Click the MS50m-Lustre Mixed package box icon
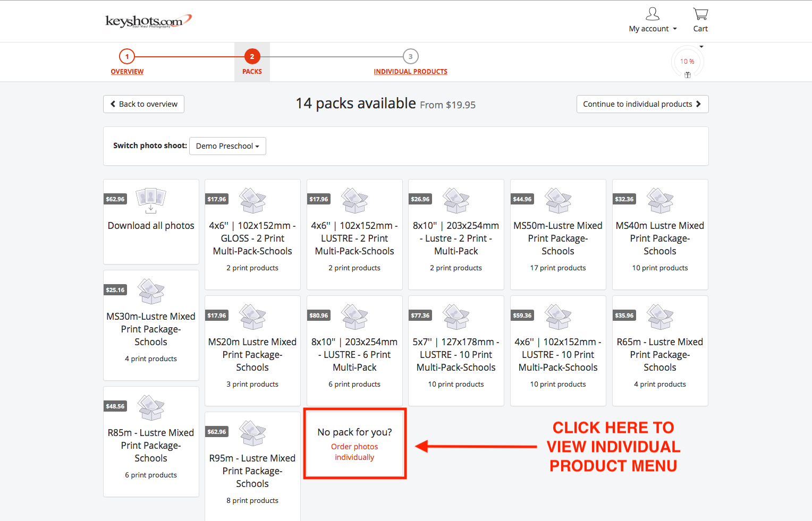The width and height of the screenshot is (812, 521). [558, 200]
